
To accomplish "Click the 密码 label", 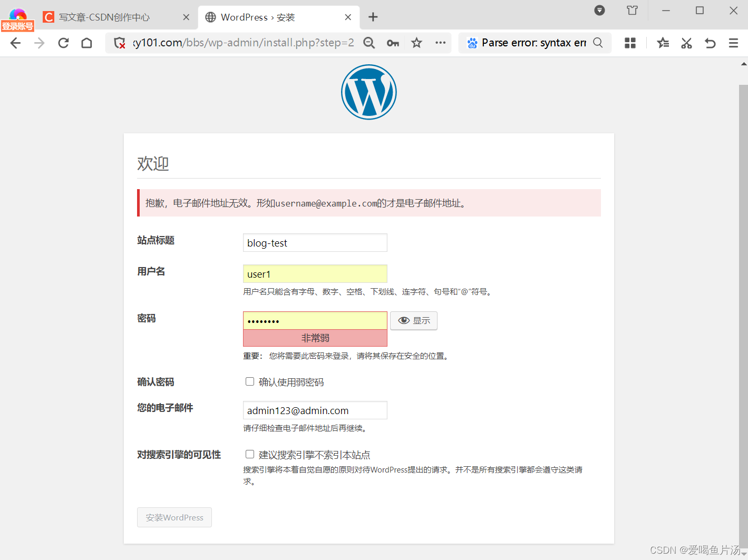I will [x=147, y=318].
